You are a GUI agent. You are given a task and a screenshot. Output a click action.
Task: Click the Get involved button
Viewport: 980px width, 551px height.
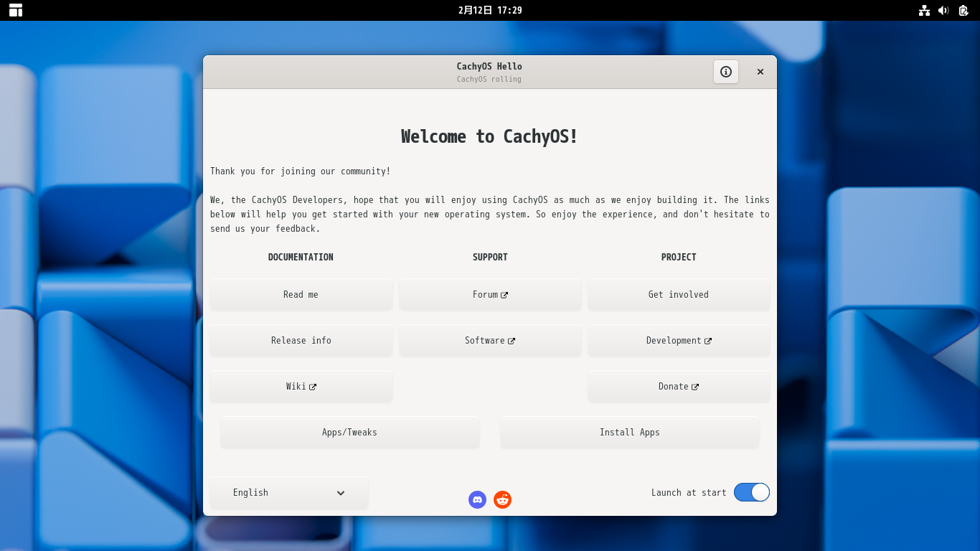[x=679, y=295]
